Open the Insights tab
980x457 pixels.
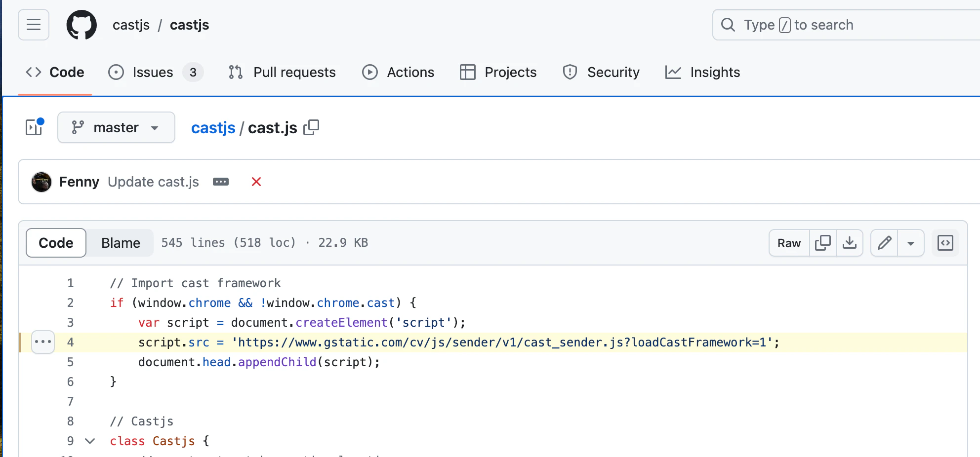pos(702,72)
